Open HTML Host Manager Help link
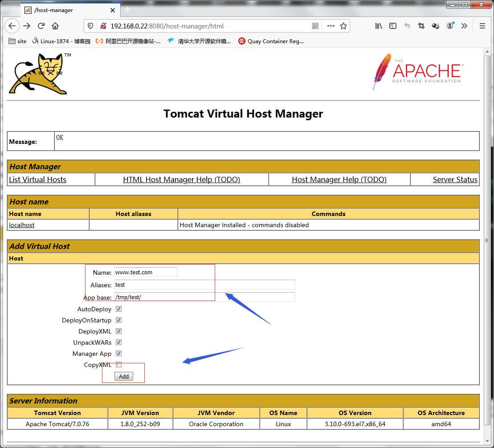Viewport: 494px width, 448px height. (x=181, y=179)
